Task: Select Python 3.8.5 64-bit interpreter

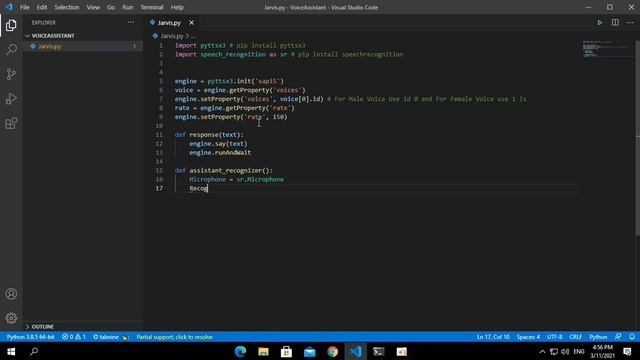Action: coord(31,337)
